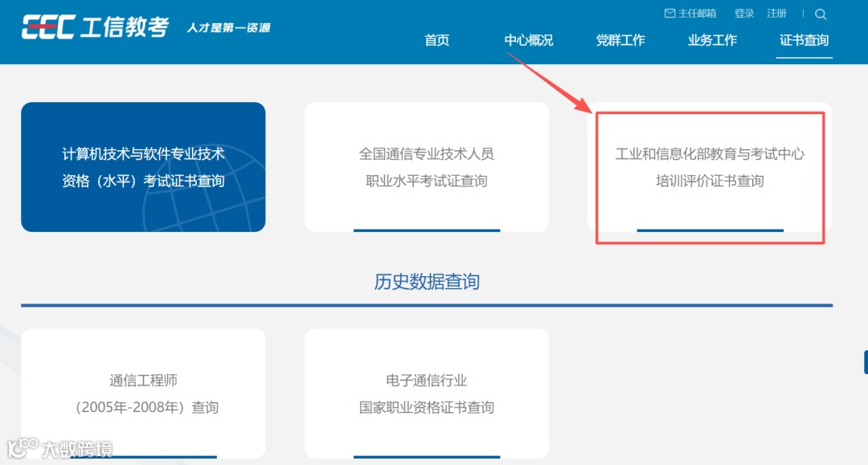Viewport: 868px width, 465px height.
Task: Open 通信工程师（2005年-2008年）查询 card
Action: click(143, 394)
